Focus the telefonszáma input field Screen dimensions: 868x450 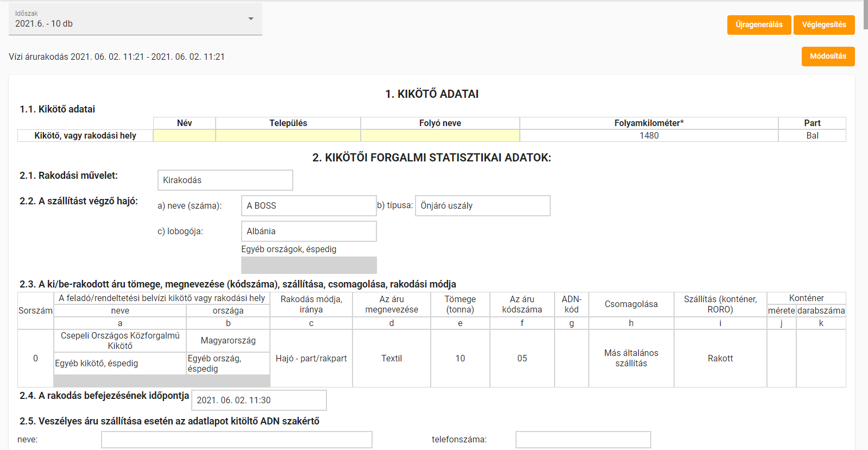[x=582, y=440]
